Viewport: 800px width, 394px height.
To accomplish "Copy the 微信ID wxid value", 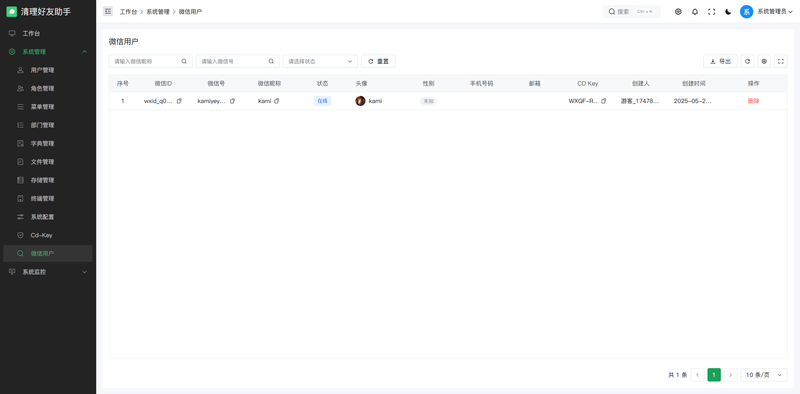I will coord(179,101).
